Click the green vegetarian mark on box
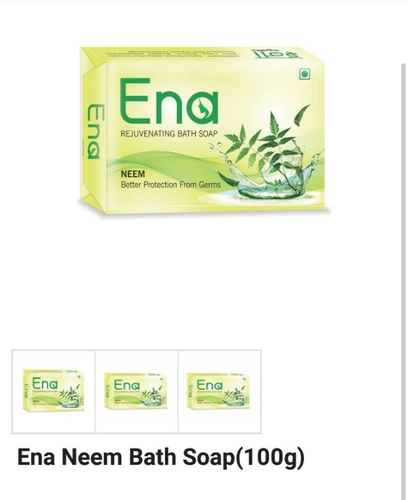Viewport: 408px width, 500px height. click(304, 74)
